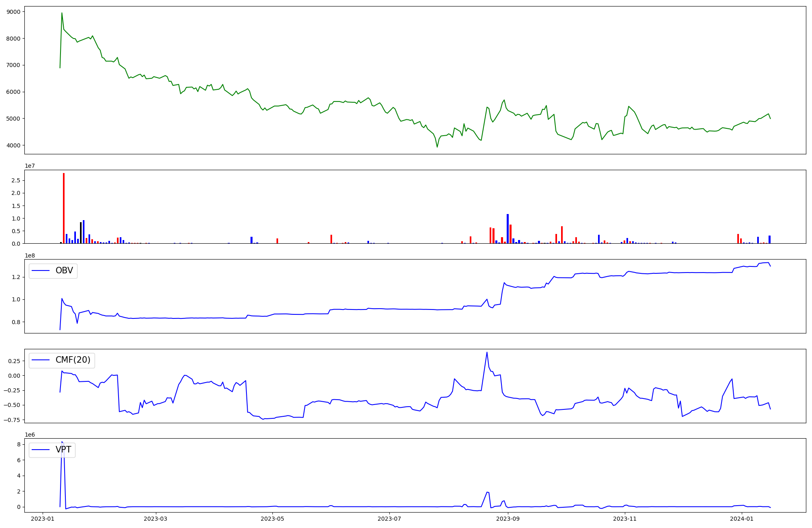This screenshot has width=812, height=528.
Task: Click the 2023-05 x-axis date label
Action: point(272,519)
